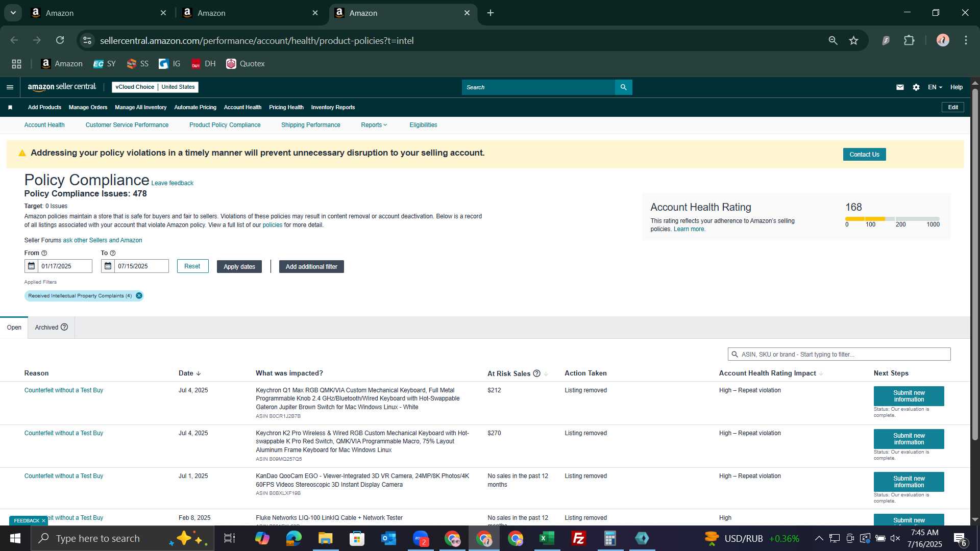
Task: Open FileZilla from the taskbar
Action: coord(579,538)
